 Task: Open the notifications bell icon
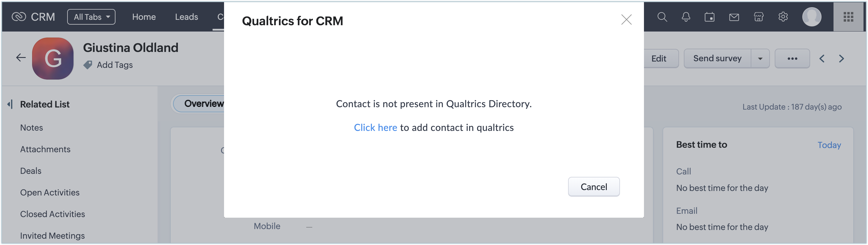pyautogui.click(x=686, y=17)
